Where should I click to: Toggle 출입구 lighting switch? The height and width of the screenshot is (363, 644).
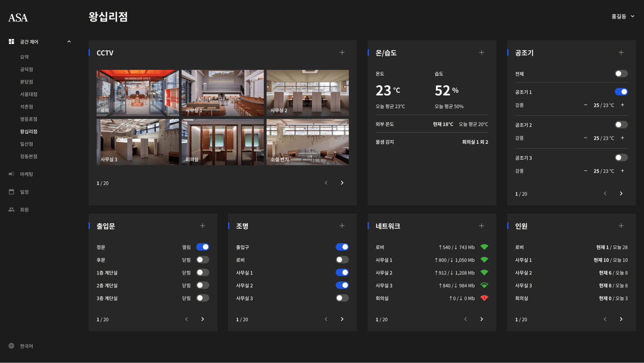click(342, 247)
